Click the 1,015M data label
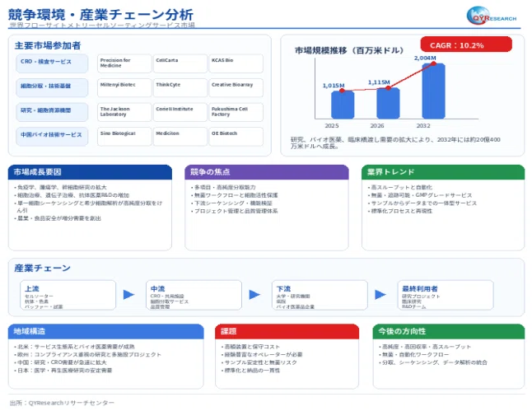This screenshot has width=532, height=411. 334,86
